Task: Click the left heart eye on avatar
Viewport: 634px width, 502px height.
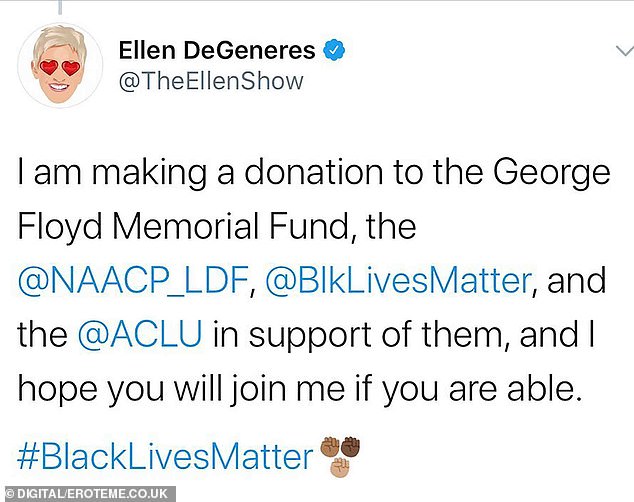Action: pos(51,67)
